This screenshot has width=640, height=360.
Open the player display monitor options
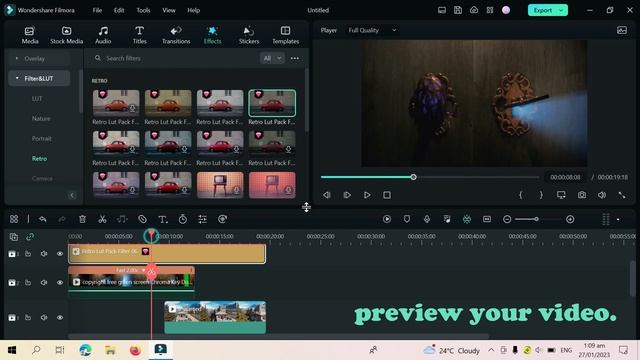pyautogui.click(x=561, y=195)
